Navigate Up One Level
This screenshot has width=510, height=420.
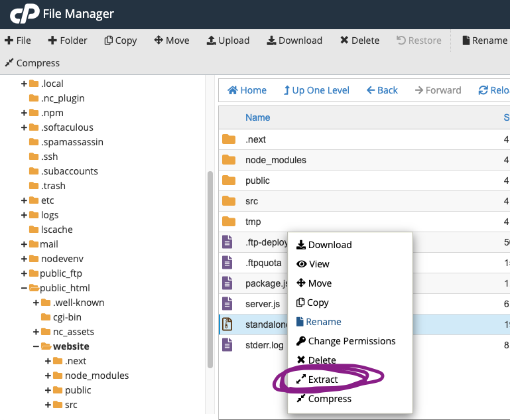click(316, 90)
